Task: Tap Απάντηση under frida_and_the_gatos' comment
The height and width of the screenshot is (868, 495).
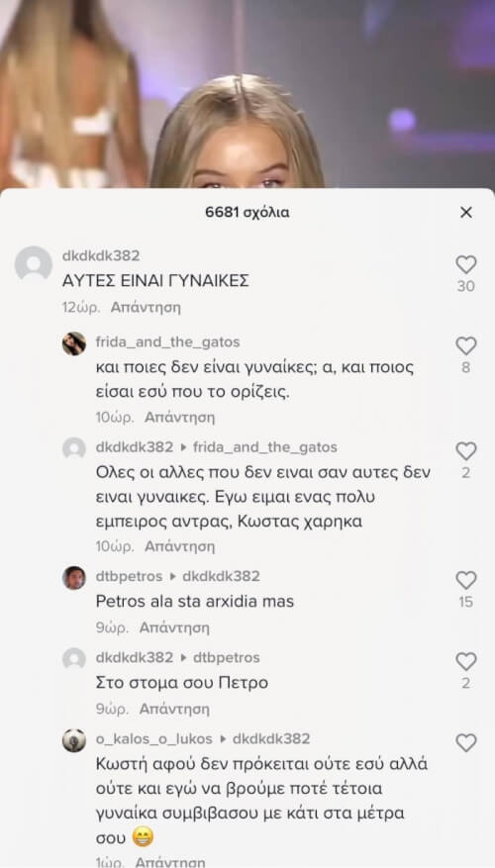Action: point(179,418)
